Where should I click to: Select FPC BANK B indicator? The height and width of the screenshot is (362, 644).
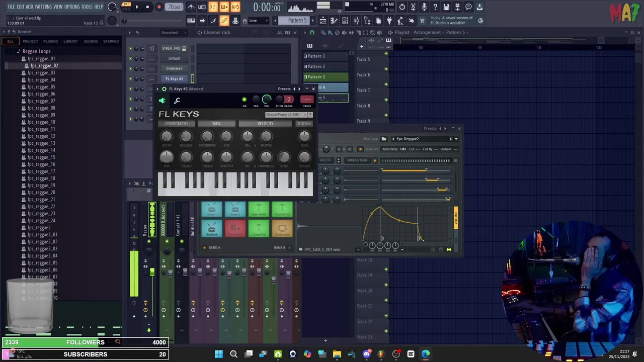pyautogui.click(x=289, y=247)
